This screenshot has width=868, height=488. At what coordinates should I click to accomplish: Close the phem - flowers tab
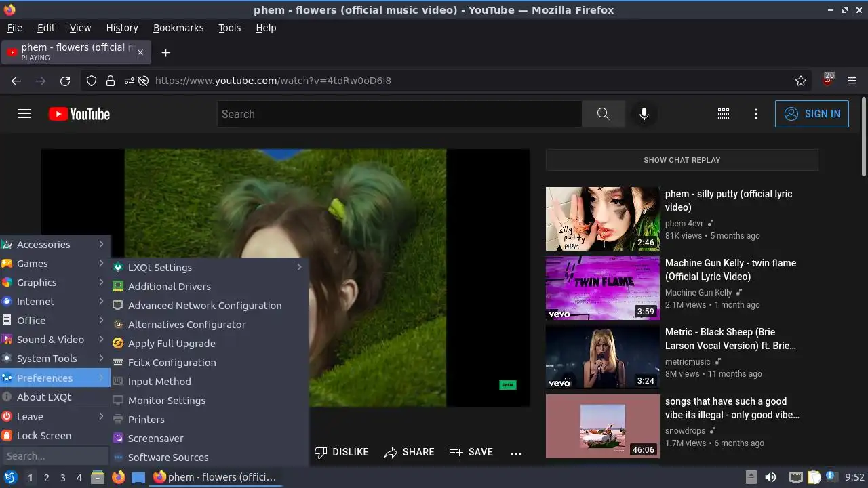[x=140, y=52]
